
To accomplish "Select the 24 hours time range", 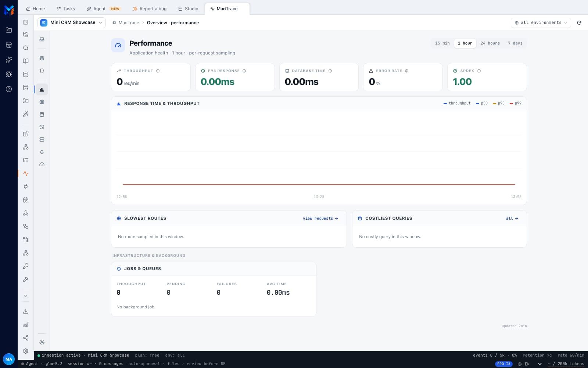I will pyautogui.click(x=490, y=43).
